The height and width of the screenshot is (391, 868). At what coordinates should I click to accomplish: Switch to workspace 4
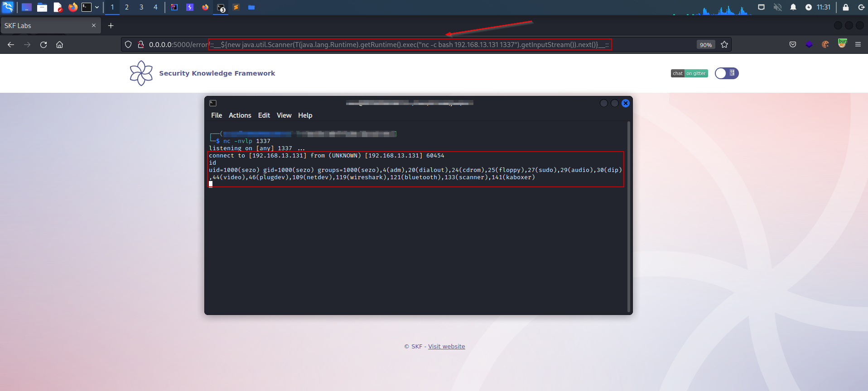(x=155, y=7)
